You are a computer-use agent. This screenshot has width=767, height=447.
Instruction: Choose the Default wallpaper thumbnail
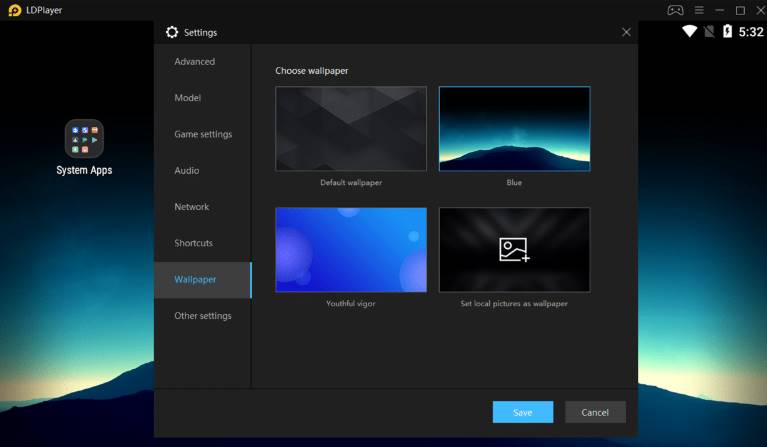click(351, 129)
